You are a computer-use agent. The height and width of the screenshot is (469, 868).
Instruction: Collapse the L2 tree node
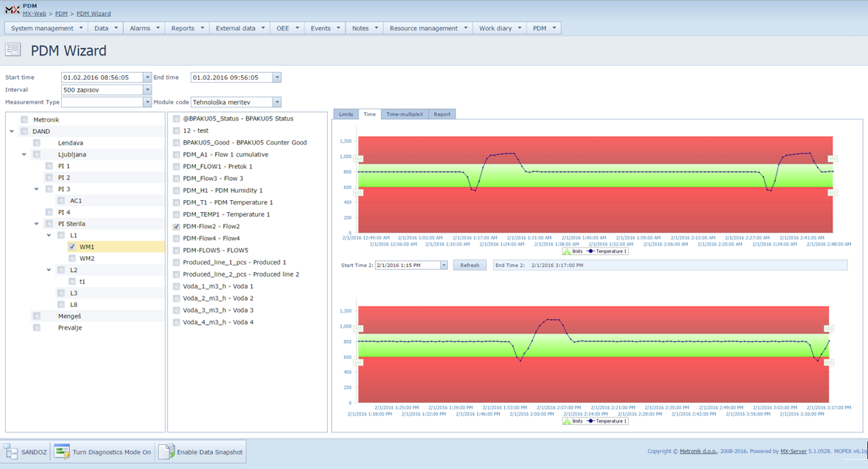click(x=49, y=270)
